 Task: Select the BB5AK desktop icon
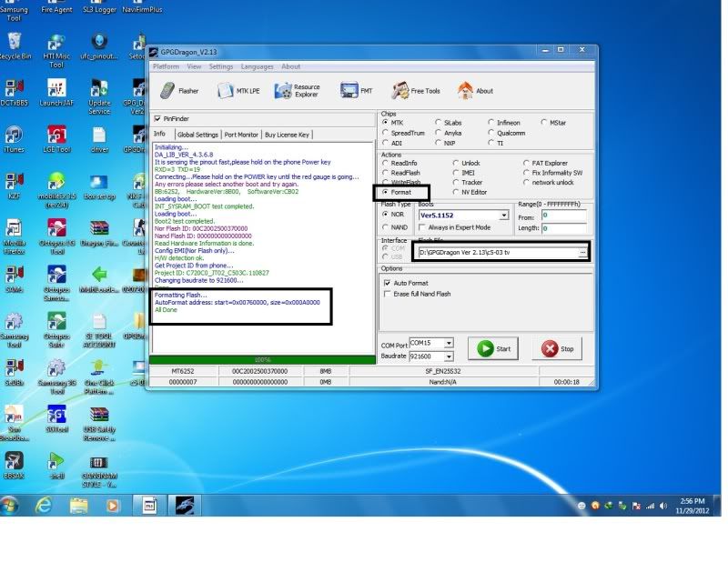(x=14, y=465)
